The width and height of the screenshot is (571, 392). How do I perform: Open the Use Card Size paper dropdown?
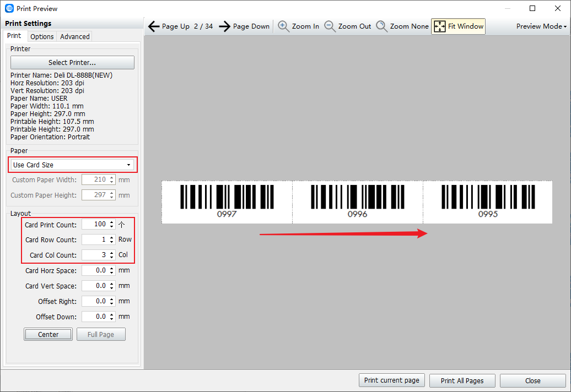click(72, 165)
